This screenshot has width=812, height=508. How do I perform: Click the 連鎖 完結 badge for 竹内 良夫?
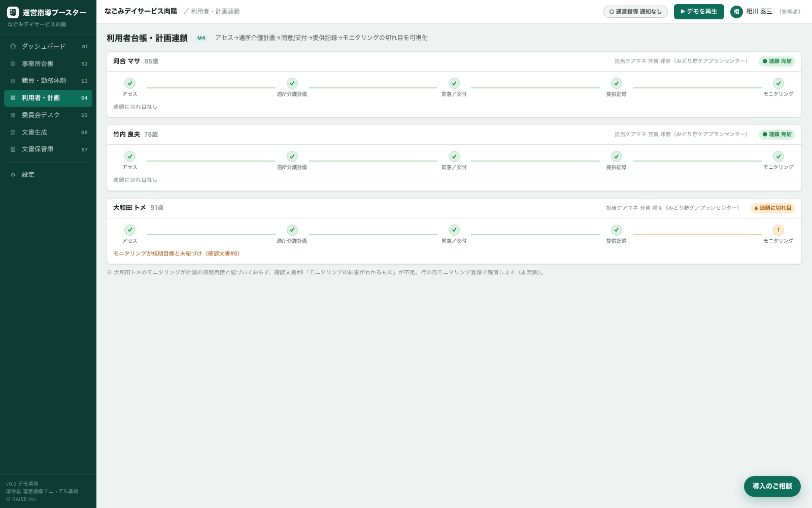tap(777, 135)
